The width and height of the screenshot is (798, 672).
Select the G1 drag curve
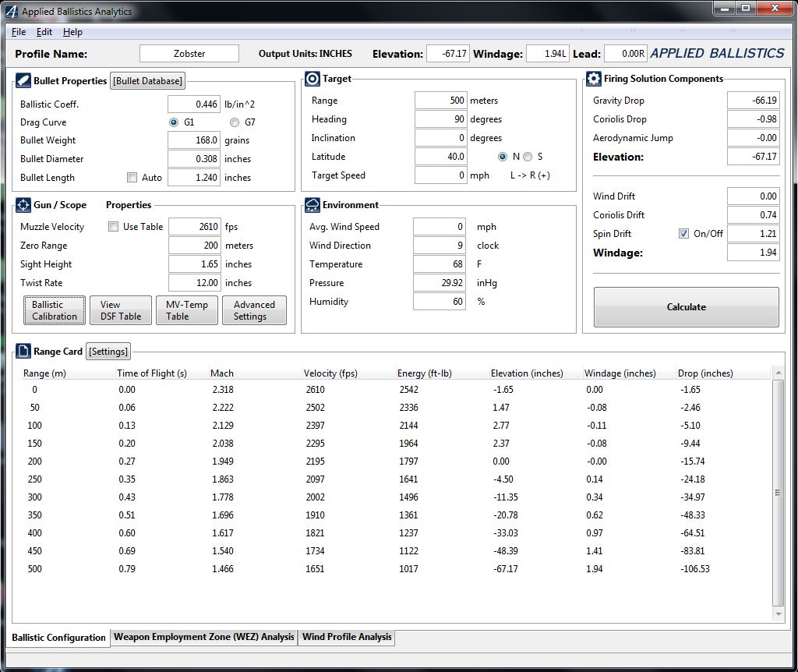tap(174, 122)
